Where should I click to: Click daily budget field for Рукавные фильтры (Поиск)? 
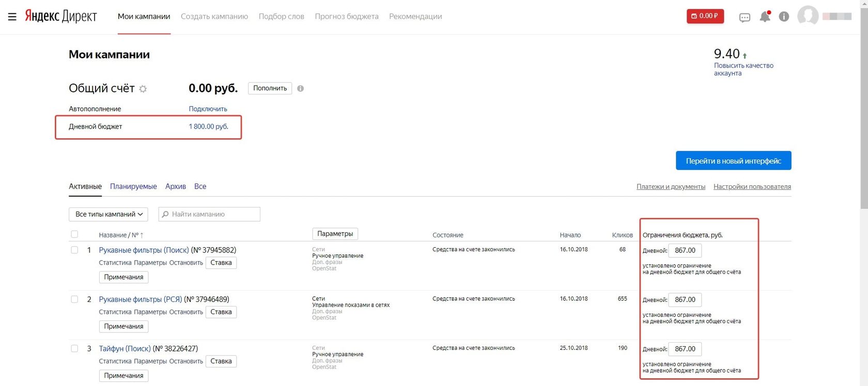pyautogui.click(x=685, y=250)
